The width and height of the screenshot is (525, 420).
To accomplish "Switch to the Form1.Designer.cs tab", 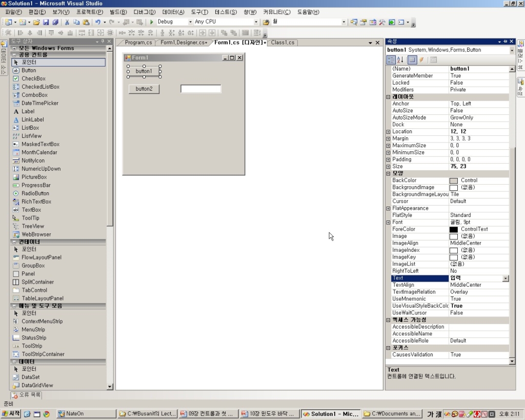I will (184, 43).
